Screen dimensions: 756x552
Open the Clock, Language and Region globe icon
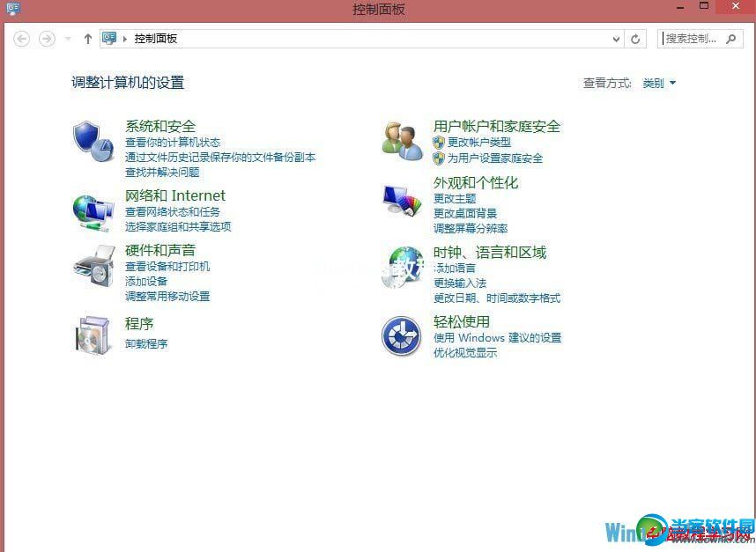coord(402,267)
